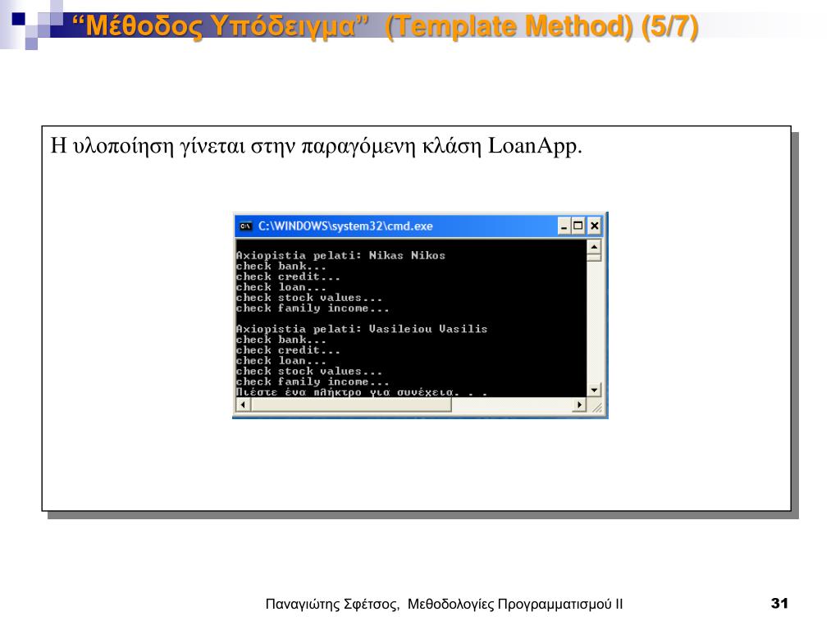Close the cmd.exe window

click(x=594, y=226)
